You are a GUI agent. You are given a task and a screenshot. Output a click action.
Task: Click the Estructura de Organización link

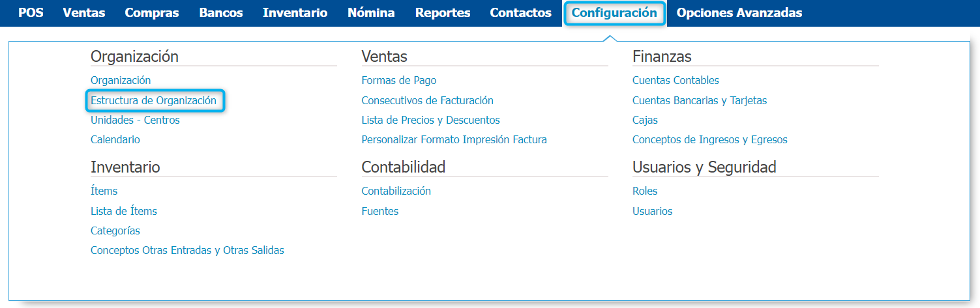[153, 101]
